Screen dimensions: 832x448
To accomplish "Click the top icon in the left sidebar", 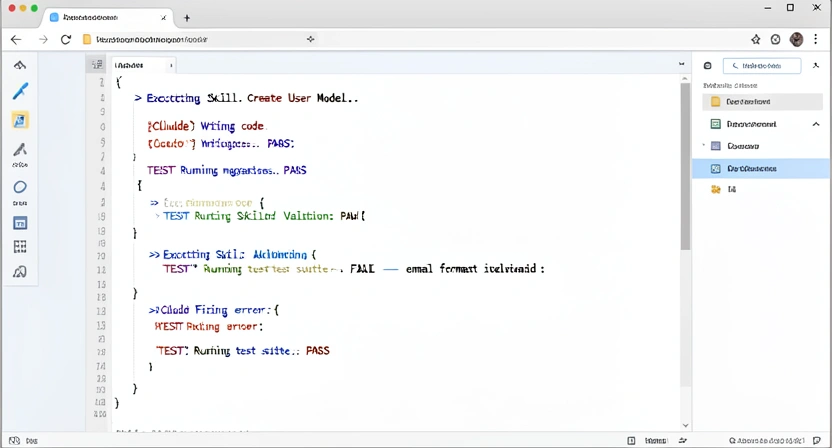I will click(20, 65).
